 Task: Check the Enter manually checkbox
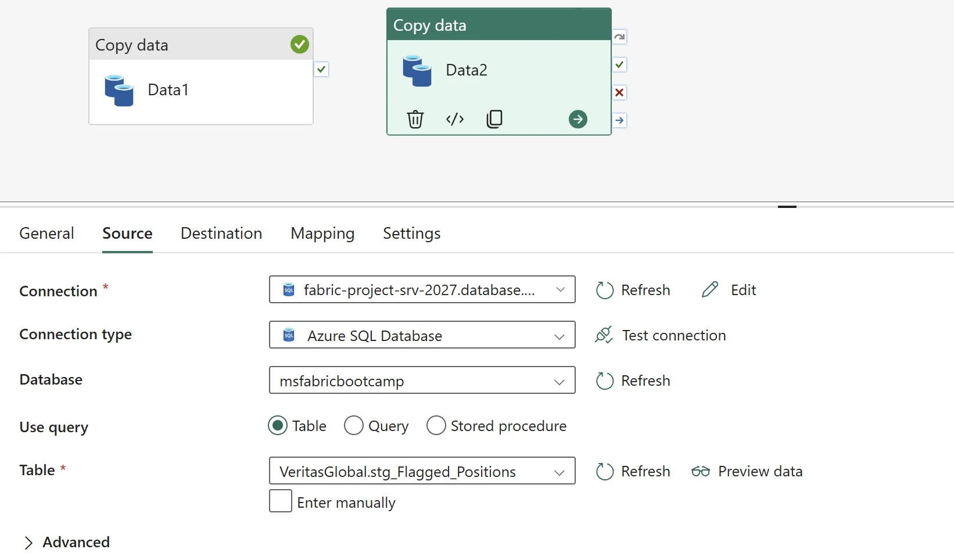[281, 501]
